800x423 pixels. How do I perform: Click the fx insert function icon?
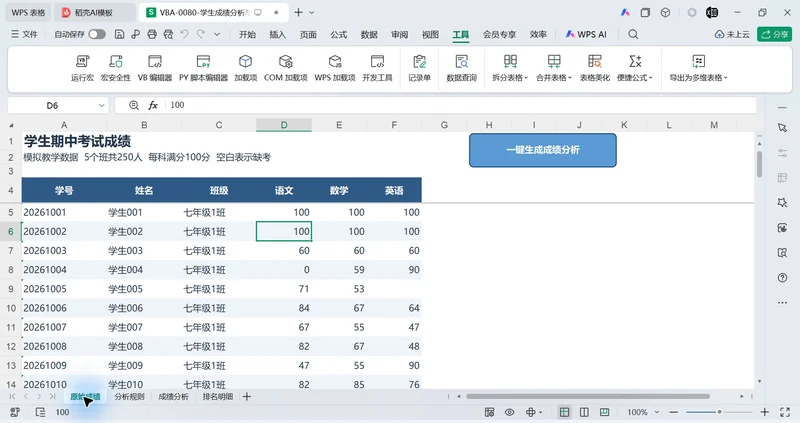(153, 105)
